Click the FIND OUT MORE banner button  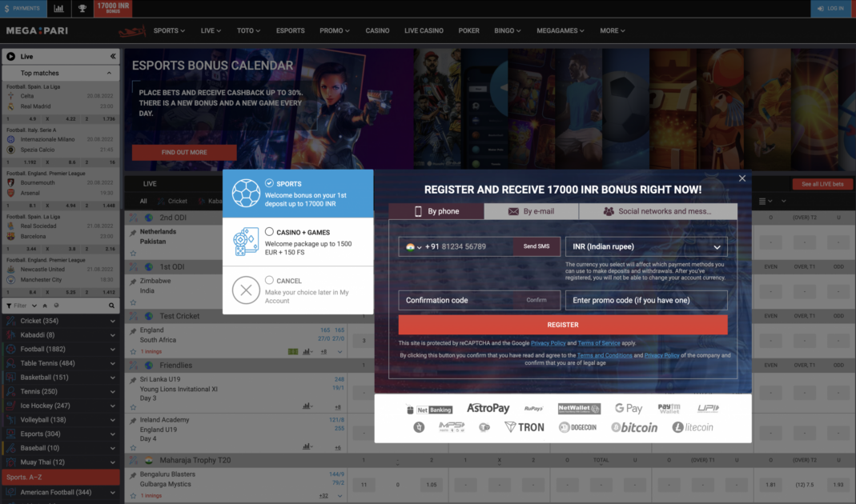pos(184,152)
